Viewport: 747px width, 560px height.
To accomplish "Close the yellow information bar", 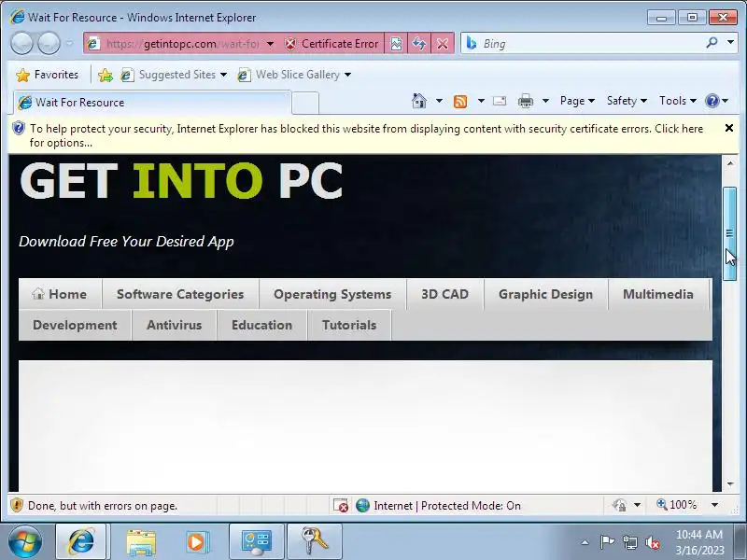I will (x=729, y=128).
